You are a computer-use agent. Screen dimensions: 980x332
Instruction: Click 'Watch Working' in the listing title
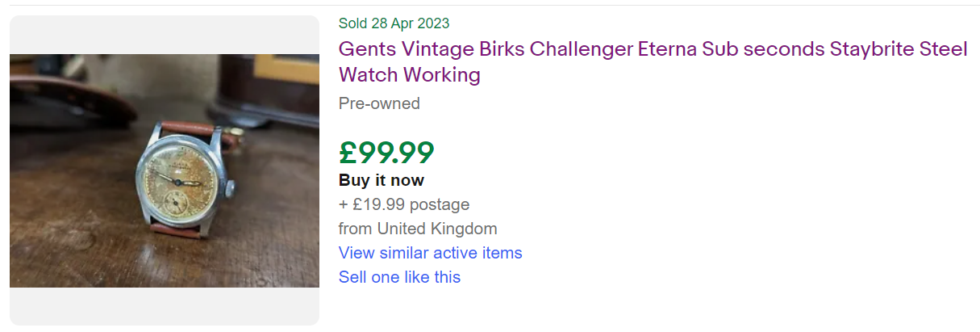click(x=409, y=75)
